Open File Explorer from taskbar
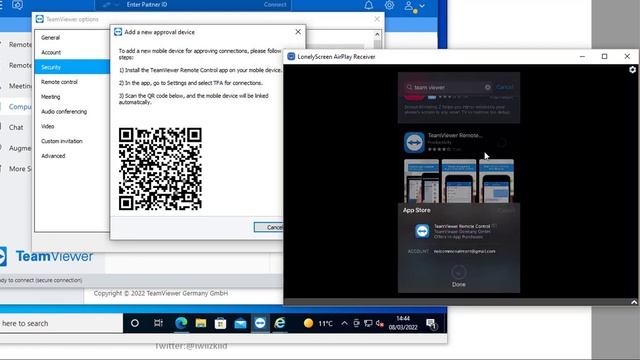 (x=201, y=323)
